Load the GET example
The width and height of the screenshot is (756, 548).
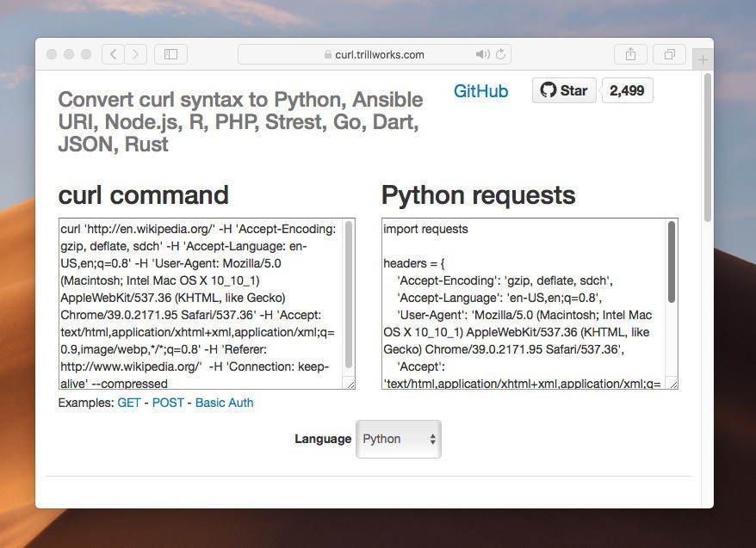(131, 403)
